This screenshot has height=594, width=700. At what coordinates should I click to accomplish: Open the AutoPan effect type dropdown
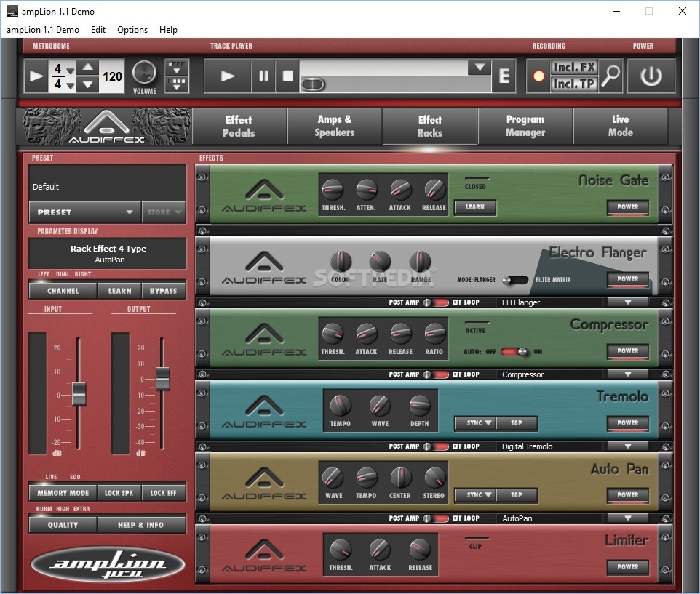click(628, 518)
